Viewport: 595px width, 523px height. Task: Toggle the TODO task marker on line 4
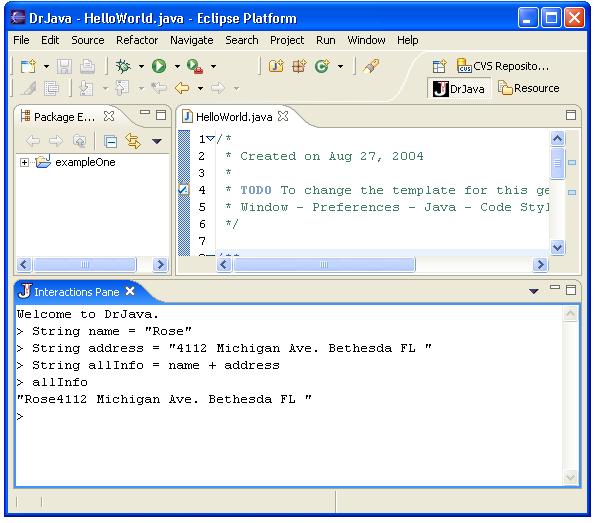tap(184, 189)
